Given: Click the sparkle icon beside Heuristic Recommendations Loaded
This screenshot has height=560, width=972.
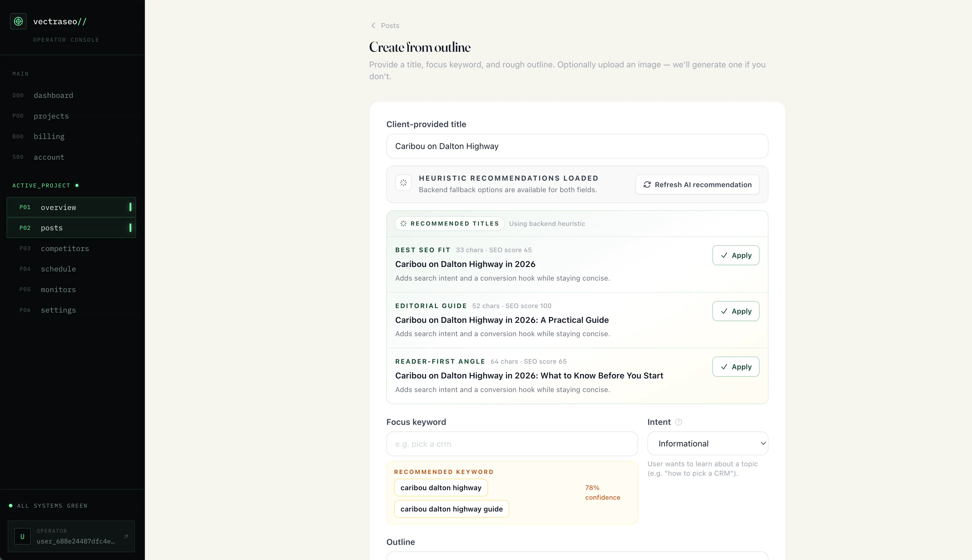Looking at the screenshot, I should [403, 183].
